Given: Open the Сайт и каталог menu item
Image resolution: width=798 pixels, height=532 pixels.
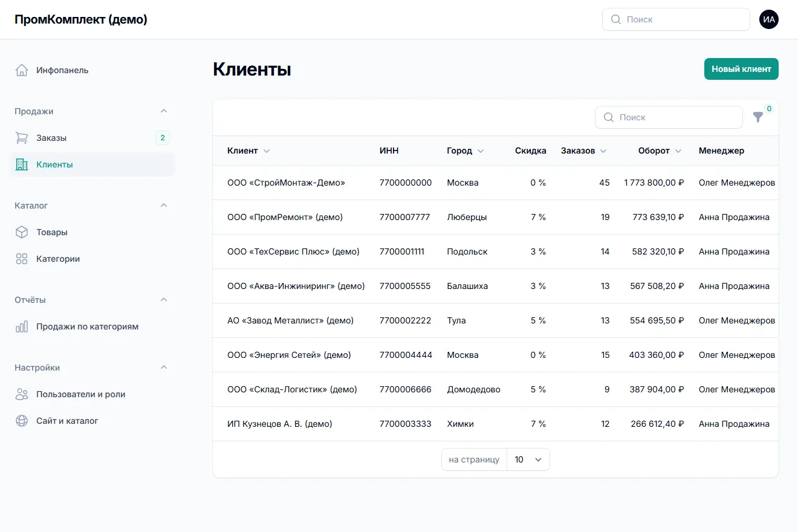Looking at the screenshot, I should [x=92, y=421].
